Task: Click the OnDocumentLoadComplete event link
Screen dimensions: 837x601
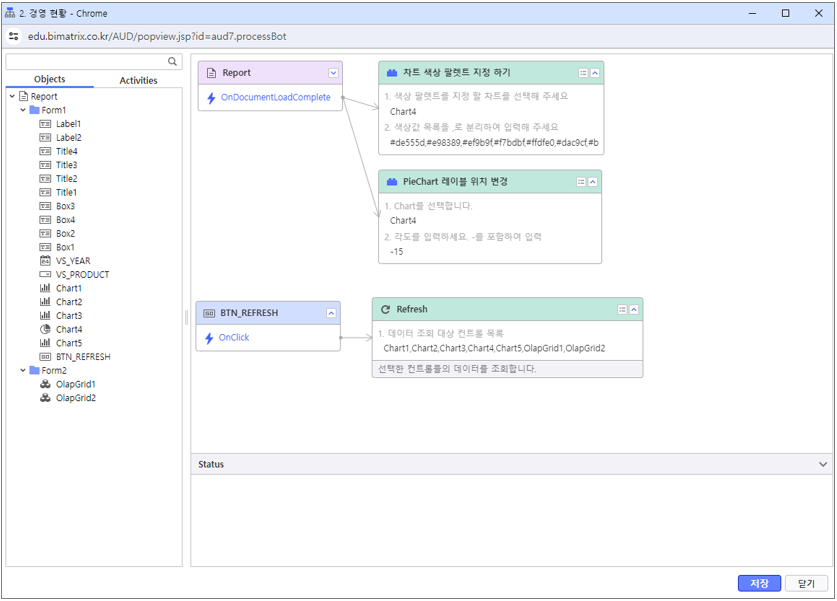Action: coord(275,98)
